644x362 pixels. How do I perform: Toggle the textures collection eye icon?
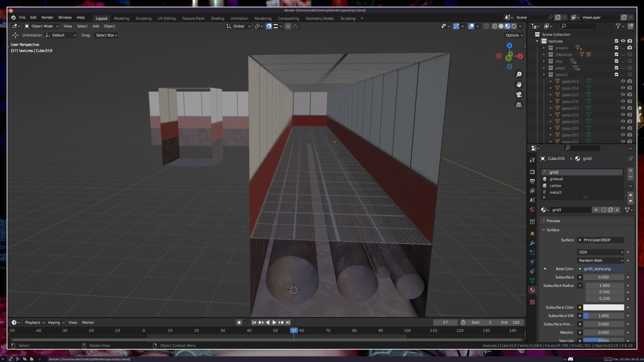(623, 41)
